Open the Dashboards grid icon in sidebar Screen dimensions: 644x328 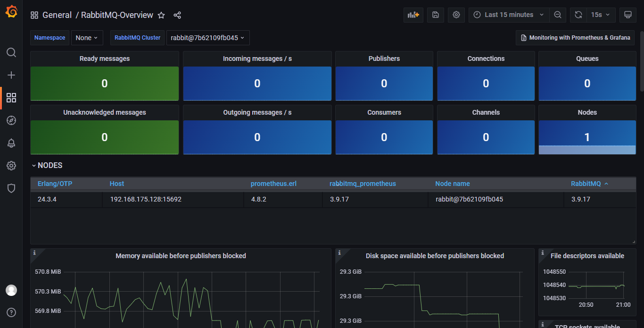coord(11,98)
